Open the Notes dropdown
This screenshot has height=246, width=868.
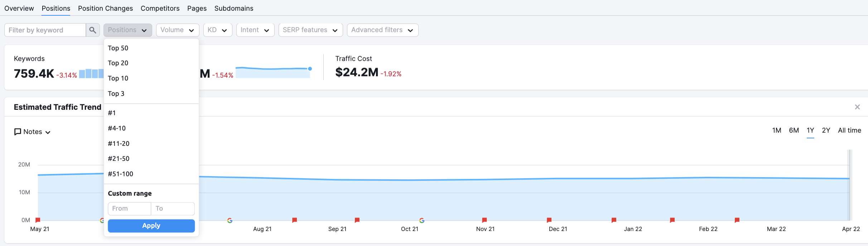pos(32,132)
